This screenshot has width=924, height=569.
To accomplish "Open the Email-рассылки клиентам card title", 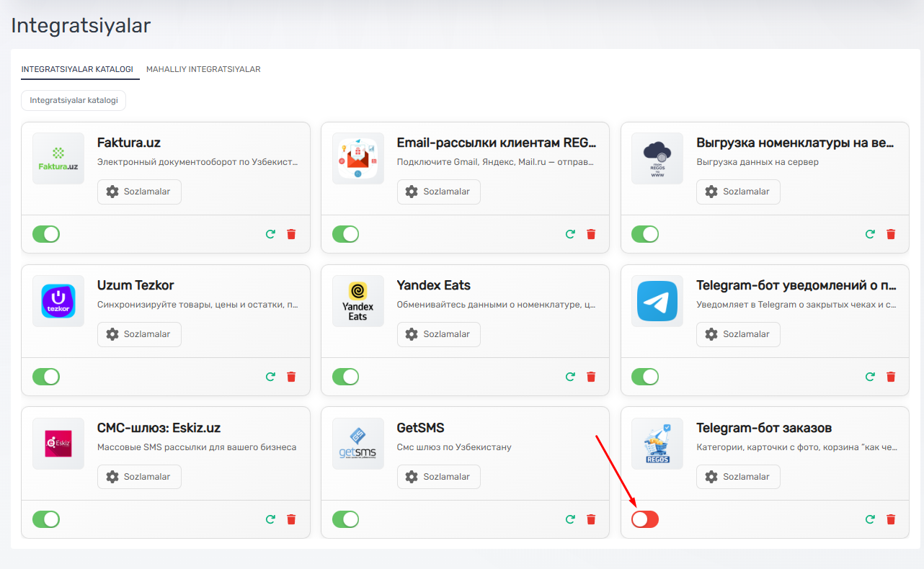I will [496, 143].
